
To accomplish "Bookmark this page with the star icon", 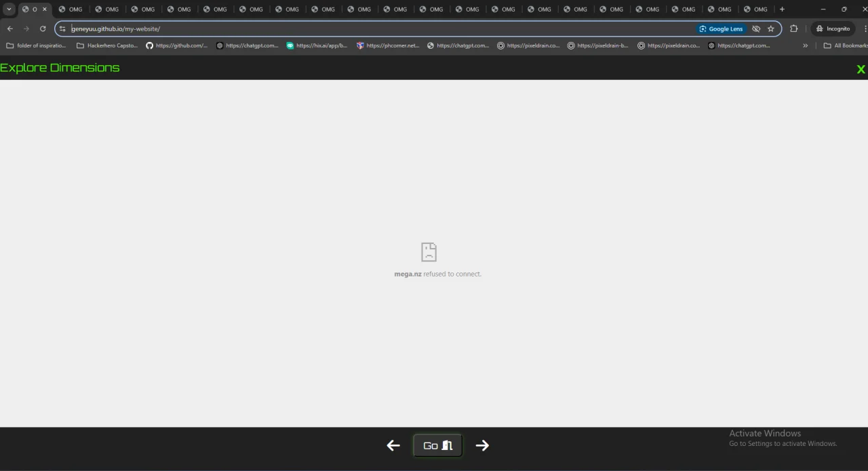I will click(771, 28).
